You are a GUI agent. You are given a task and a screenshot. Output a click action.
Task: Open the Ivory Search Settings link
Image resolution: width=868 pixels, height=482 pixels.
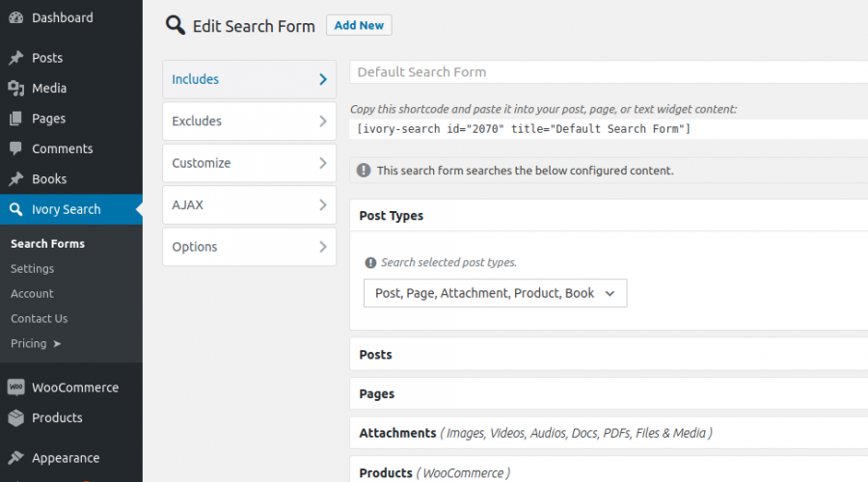pos(32,268)
